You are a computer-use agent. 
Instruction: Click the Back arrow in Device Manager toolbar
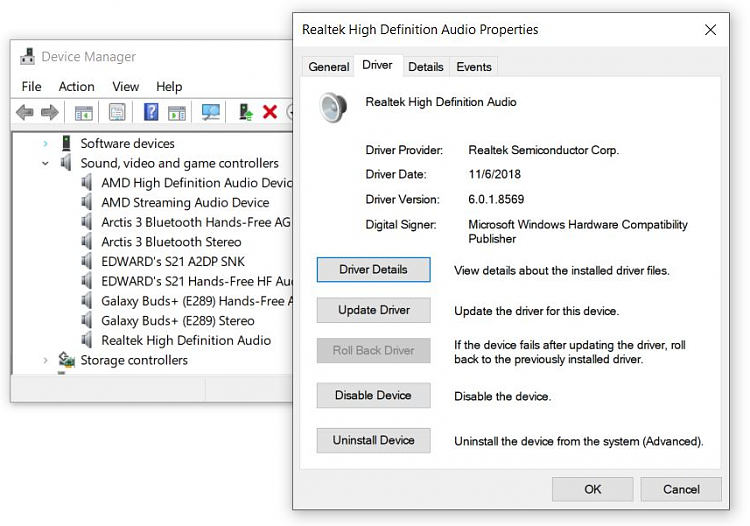(x=24, y=112)
